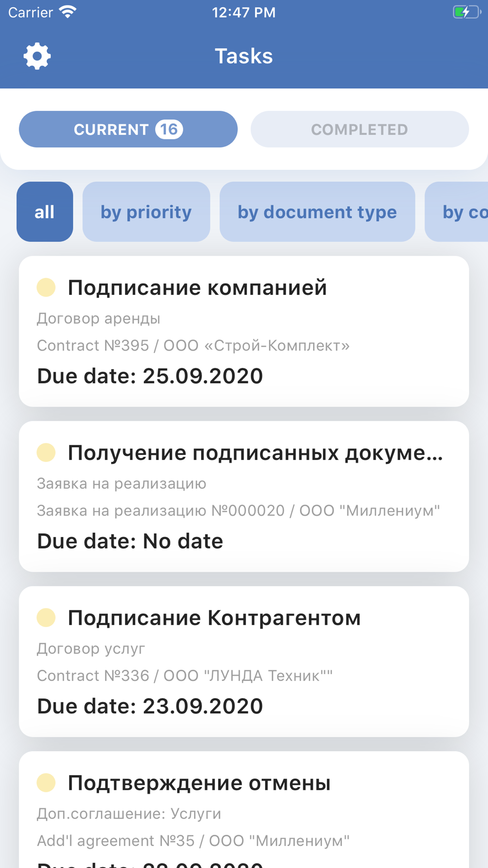Tap the Wi-Fi status icon
The width and height of the screenshot is (488, 868).
click(68, 12)
